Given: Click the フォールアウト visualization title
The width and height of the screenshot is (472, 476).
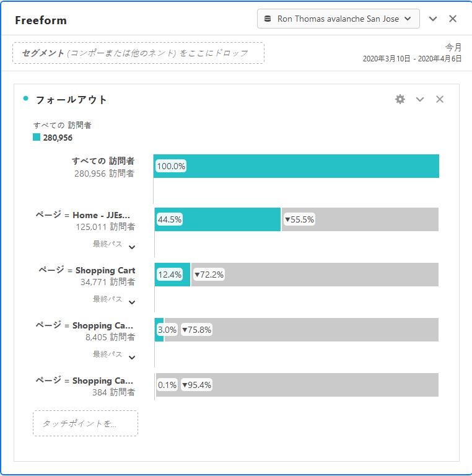Looking at the screenshot, I should point(71,99).
